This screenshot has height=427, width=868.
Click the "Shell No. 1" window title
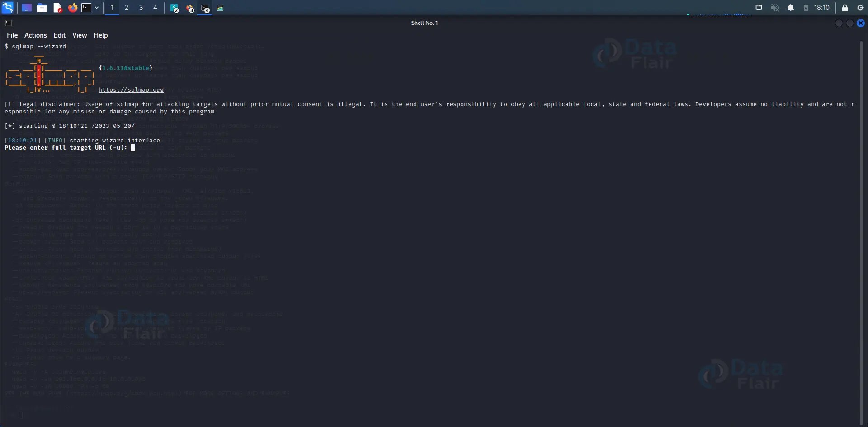[425, 23]
